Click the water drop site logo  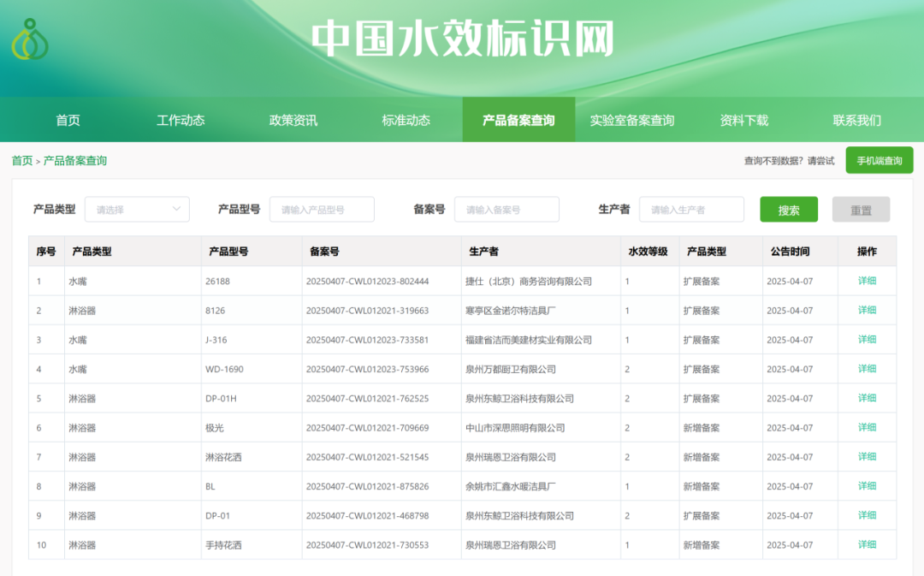tap(30, 39)
